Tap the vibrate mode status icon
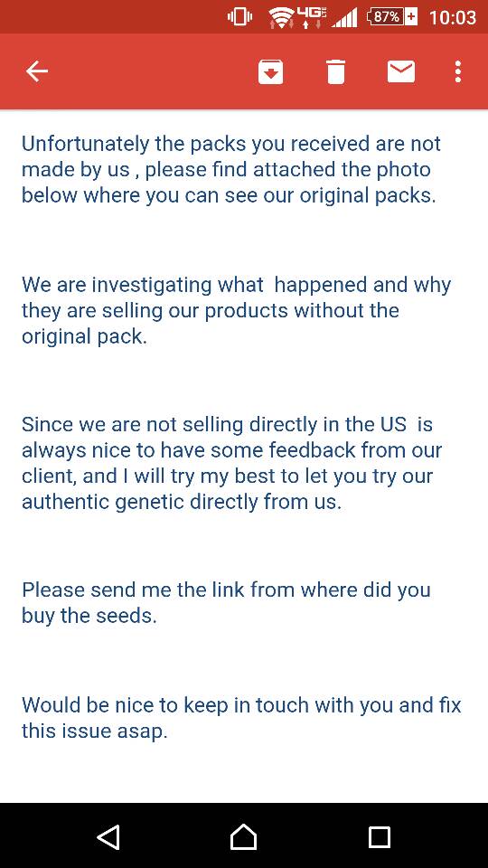This screenshot has width=488, height=868. [x=239, y=17]
